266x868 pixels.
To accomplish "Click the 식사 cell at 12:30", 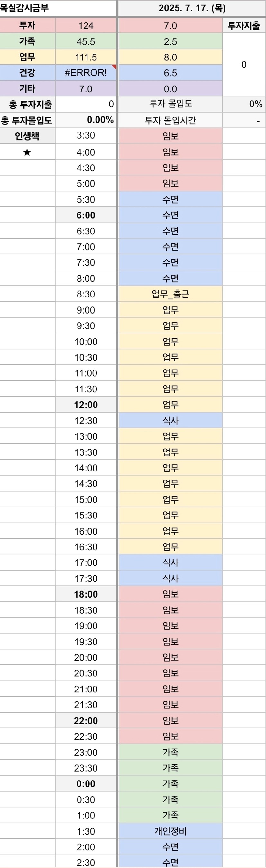I will 170,421.
